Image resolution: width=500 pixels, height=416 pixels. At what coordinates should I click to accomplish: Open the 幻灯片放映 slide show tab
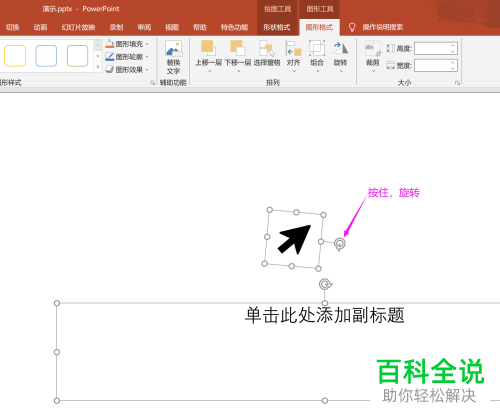78,27
